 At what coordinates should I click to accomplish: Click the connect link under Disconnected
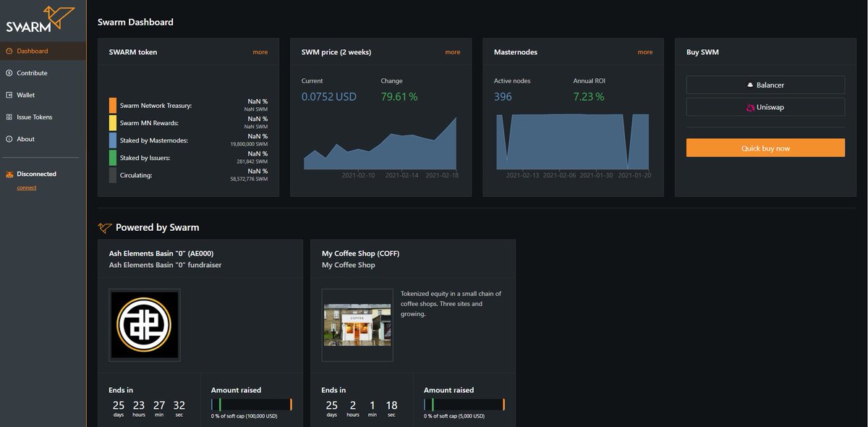(x=27, y=188)
